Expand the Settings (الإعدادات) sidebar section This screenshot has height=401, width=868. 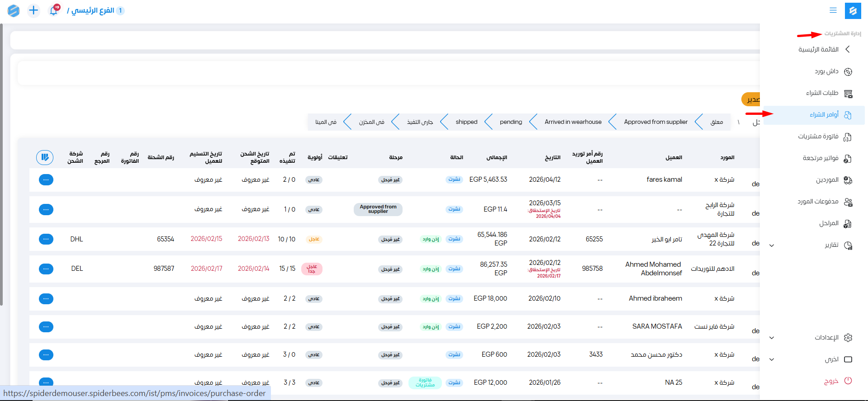coord(772,338)
